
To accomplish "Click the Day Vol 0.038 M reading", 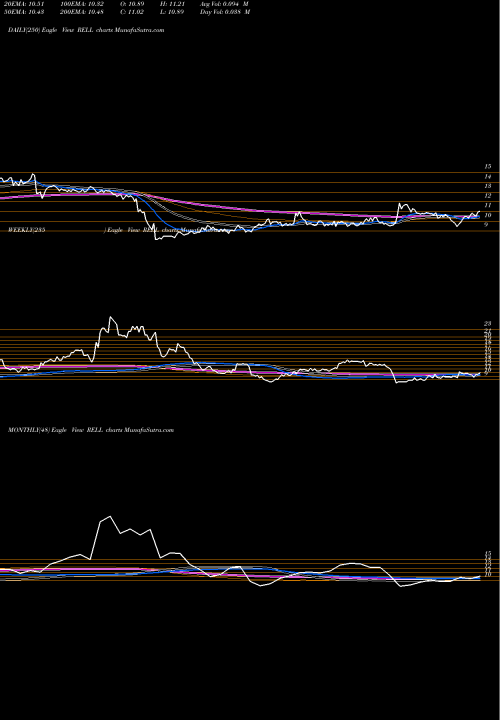I will point(225,12).
